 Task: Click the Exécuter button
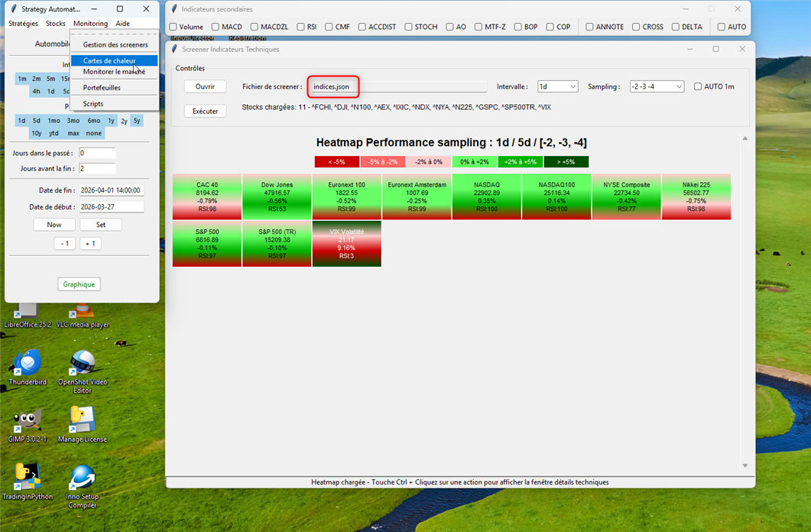point(205,112)
